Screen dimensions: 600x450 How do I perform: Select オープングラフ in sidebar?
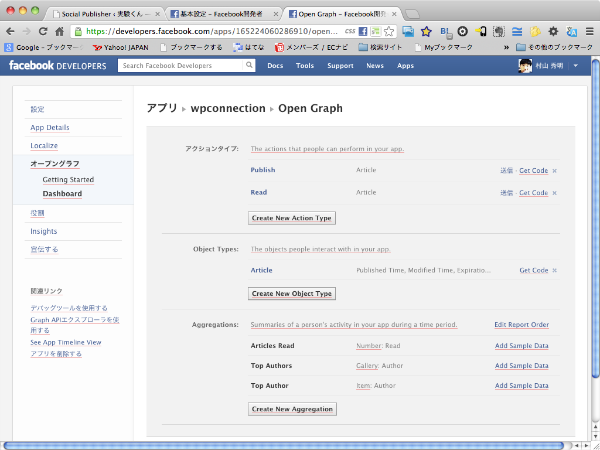55,164
